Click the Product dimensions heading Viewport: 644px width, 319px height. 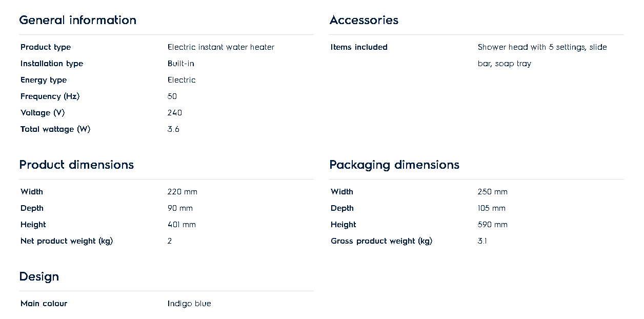76,165
